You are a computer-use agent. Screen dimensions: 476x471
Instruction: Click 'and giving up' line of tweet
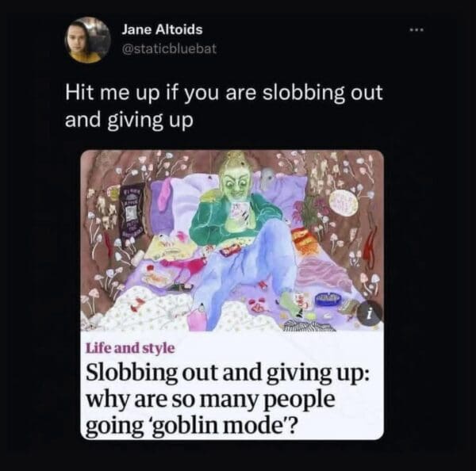[129, 121]
